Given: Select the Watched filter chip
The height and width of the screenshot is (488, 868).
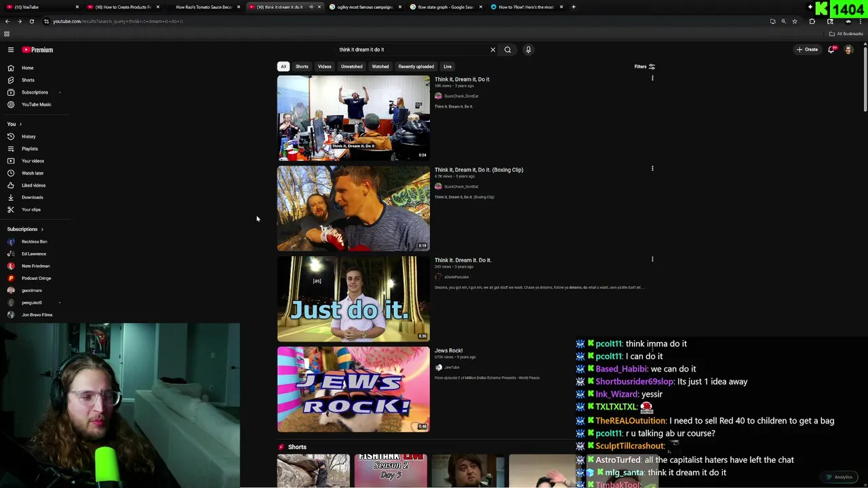Looking at the screenshot, I should coord(380,66).
